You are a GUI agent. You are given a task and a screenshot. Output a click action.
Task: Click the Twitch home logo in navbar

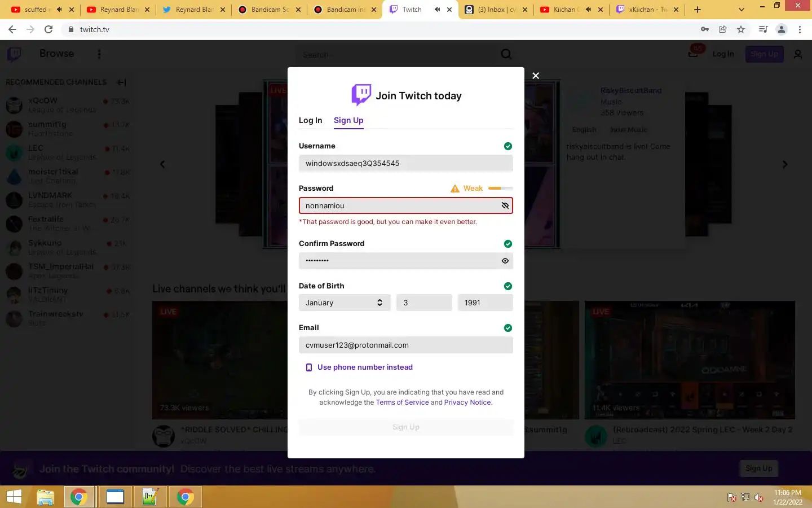(x=14, y=54)
